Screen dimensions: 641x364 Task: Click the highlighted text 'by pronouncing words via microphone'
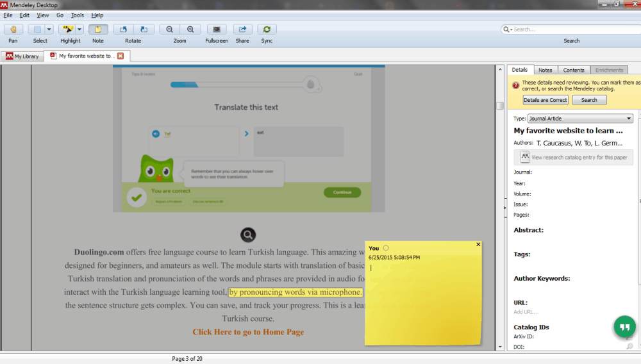coord(295,292)
